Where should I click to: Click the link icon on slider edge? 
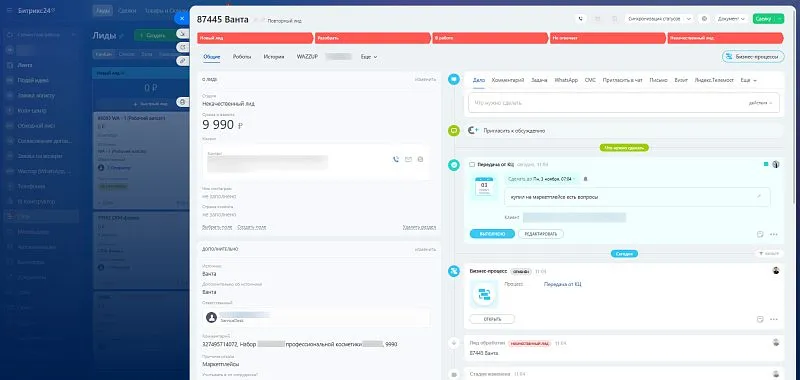[182, 60]
